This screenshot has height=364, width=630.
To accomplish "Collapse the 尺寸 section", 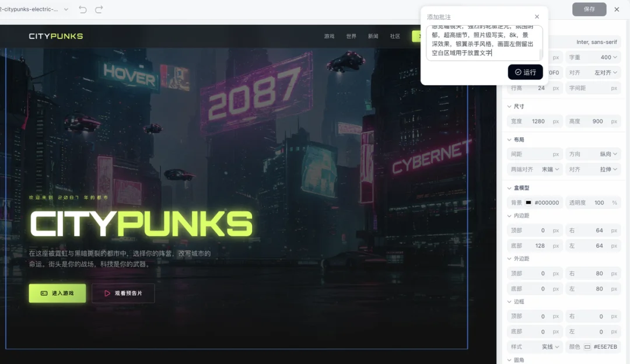I will click(509, 107).
